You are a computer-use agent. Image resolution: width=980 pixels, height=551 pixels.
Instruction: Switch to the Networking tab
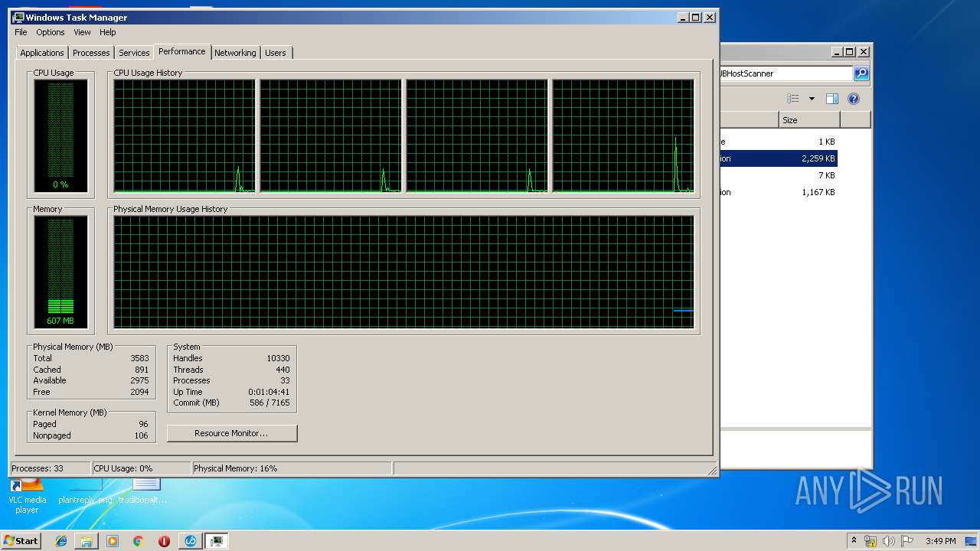pyautogui.click(x=235, y=53)
